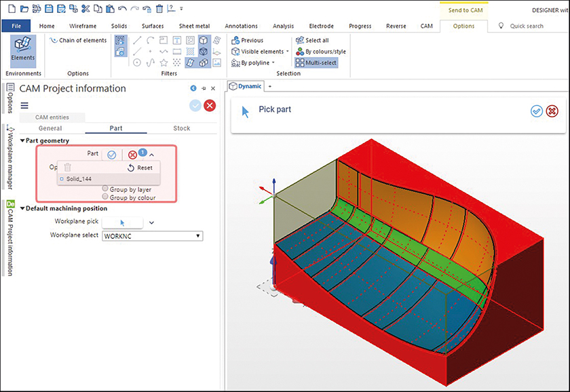Click the red cancel icon in Pick part prompt
This screenshot has width=570, height=392.
[x=552, y=111]
